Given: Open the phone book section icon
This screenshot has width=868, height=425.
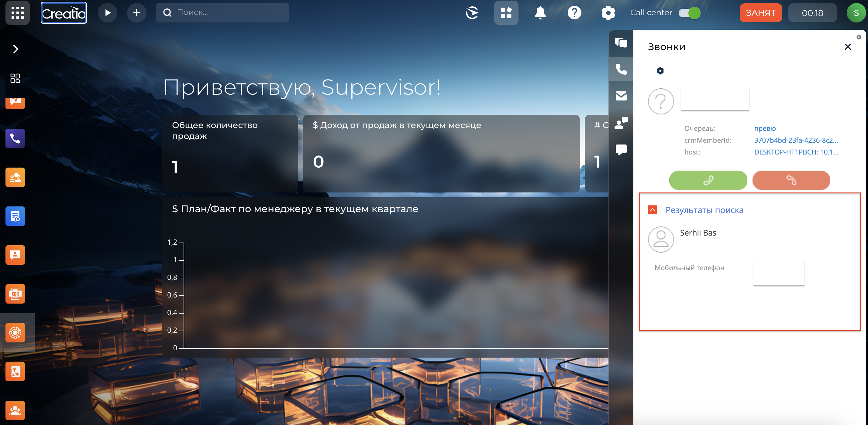Looking at the screenshot, I should pos(15,372).
